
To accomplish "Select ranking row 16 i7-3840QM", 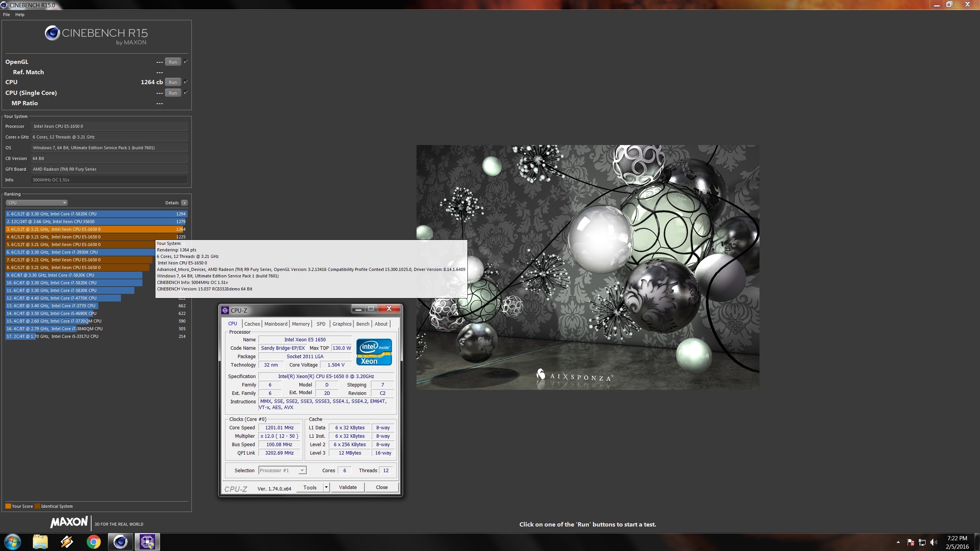I will pos(96,329).
